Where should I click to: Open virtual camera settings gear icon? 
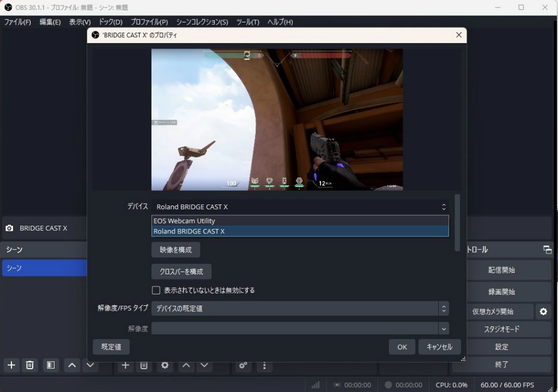coord(543,311)
